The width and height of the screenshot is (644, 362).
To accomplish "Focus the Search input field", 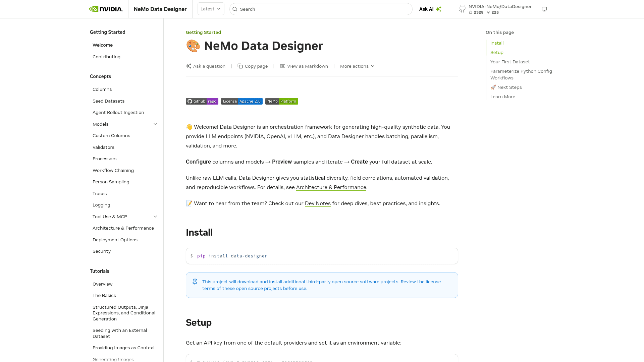I will [x=321, y=9].
